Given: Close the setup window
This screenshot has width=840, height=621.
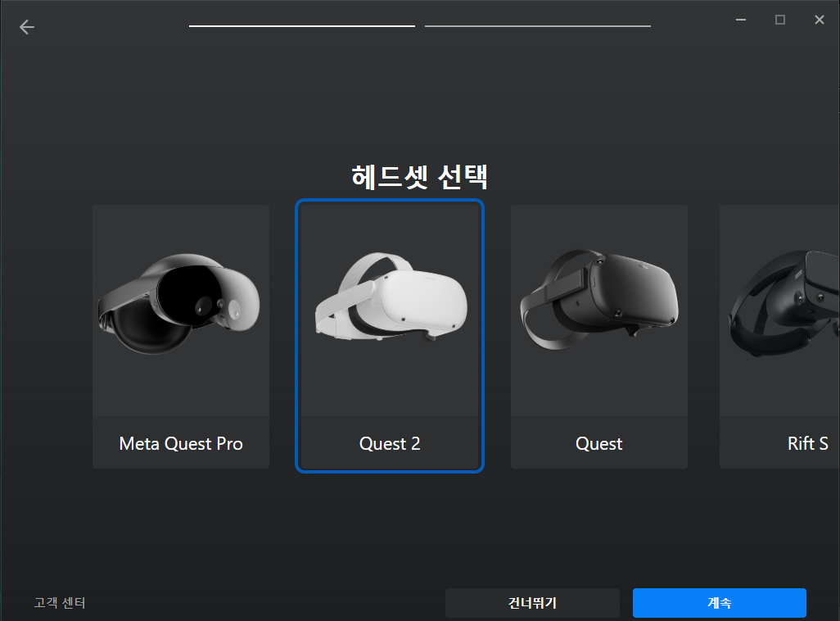Looking at the screenshot, I should (x=819, y=20).
